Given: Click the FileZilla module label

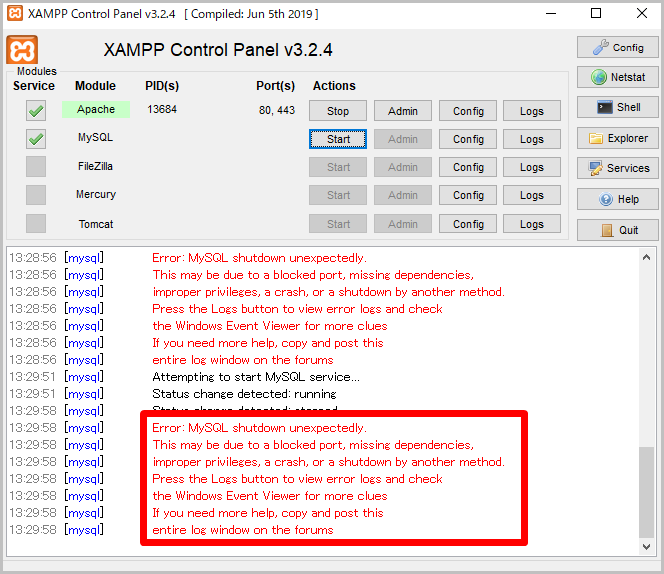Looking at the screenshot, I should pyautogui.click(x=95, y=166).
